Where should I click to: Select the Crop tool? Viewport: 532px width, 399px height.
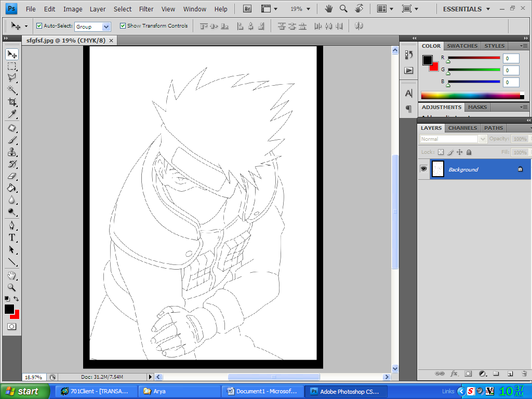click(12, 102)
